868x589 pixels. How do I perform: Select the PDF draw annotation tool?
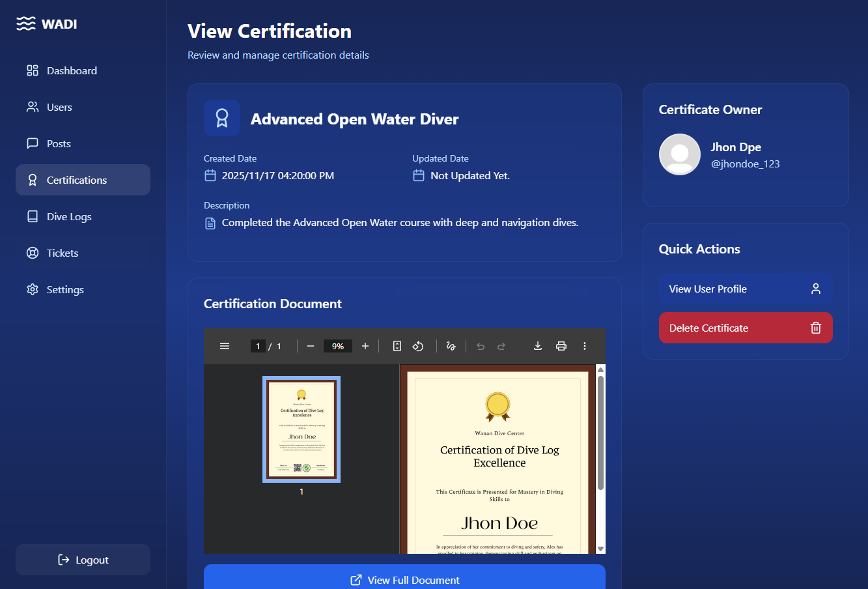point(451,346)
